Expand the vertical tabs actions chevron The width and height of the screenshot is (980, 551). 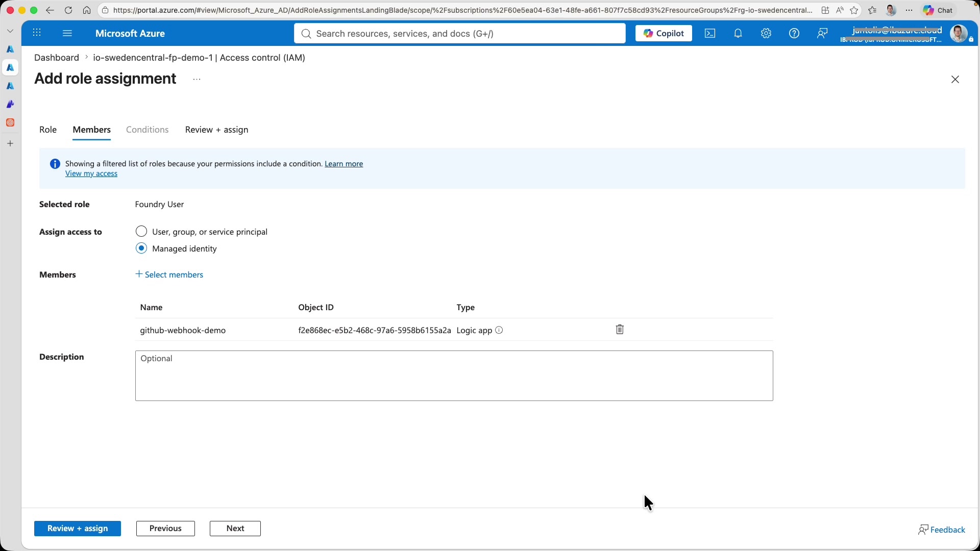pos(10,31)
